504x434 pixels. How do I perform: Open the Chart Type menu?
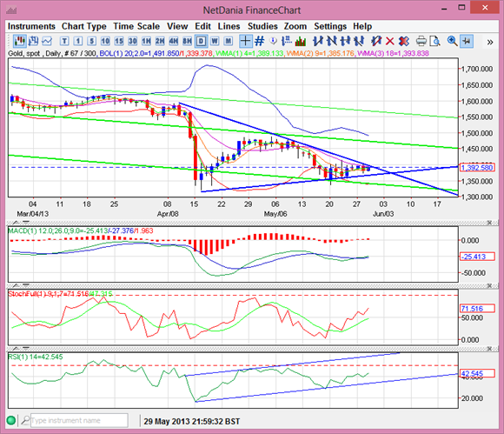point(84,26)
